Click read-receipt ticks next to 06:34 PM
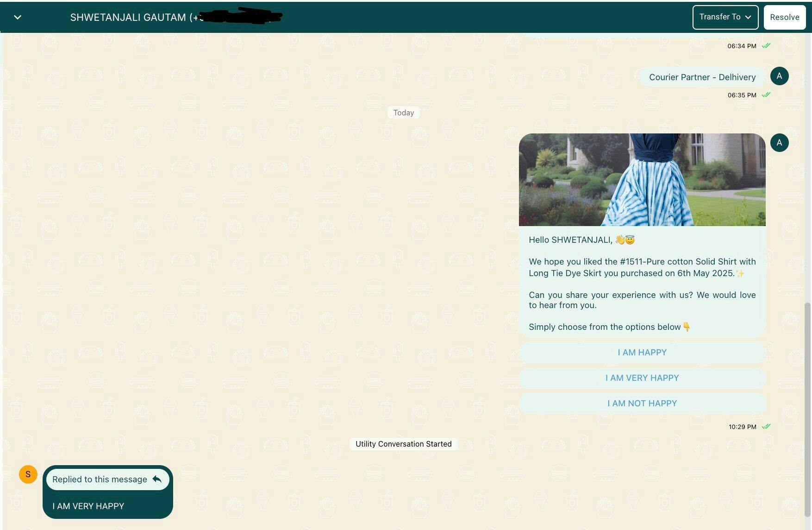The image size is (812, 530). 766,46
